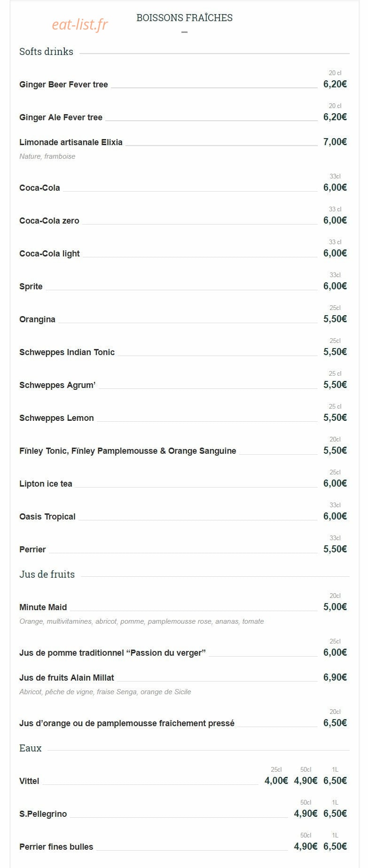368x868 pixels.
Task: Click the Eaux section heading
Action: (x=31, y=748)
